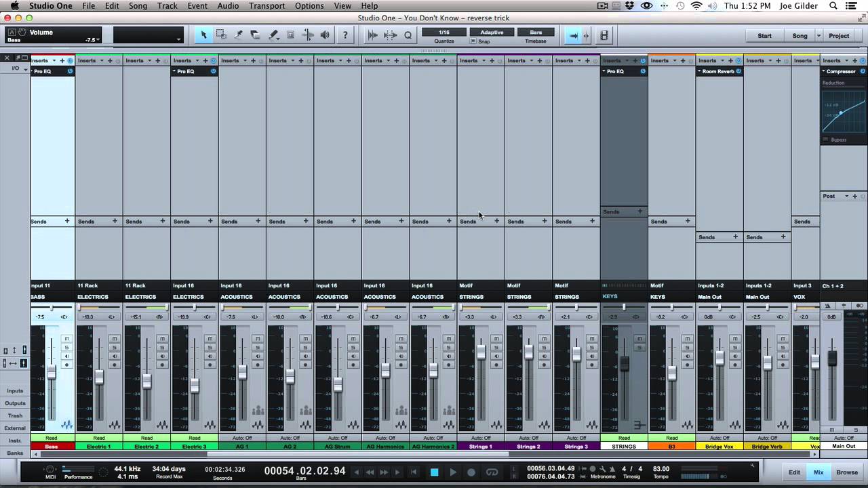Viewport: 868px width, 488px height.
Task: Open Song page dropdown arrow
Action: (x=818, y=36)
